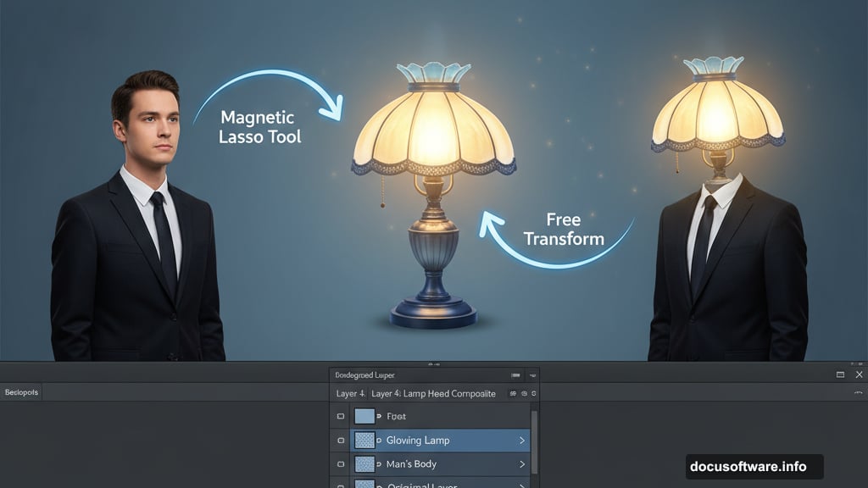Click the Magnetic Lasso Tool label
868x488 pixels.
(x=259, y=127)
